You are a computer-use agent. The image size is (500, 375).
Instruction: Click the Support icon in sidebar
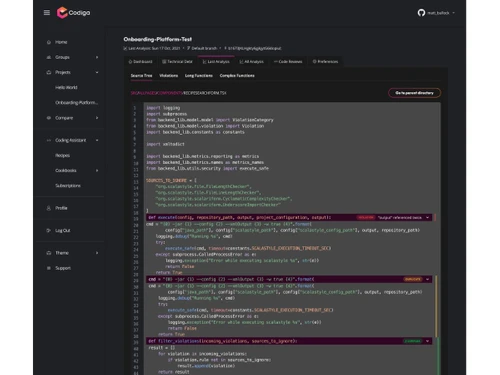coord(49,268)
